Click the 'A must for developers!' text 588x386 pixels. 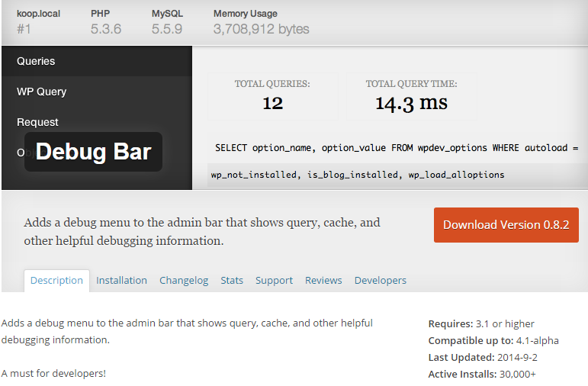[x=53, y=374]
